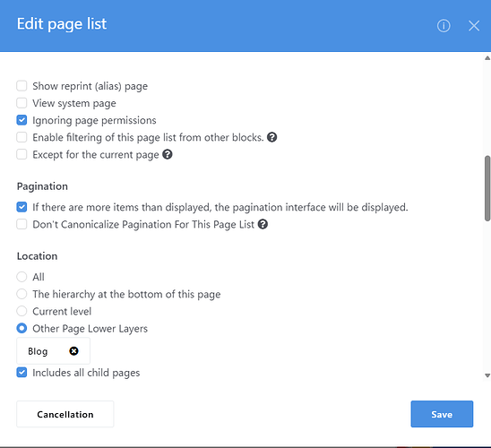Click scrollbar up arrow
Image resolution: width=491 pixels, height=448 pixels.
487,58
